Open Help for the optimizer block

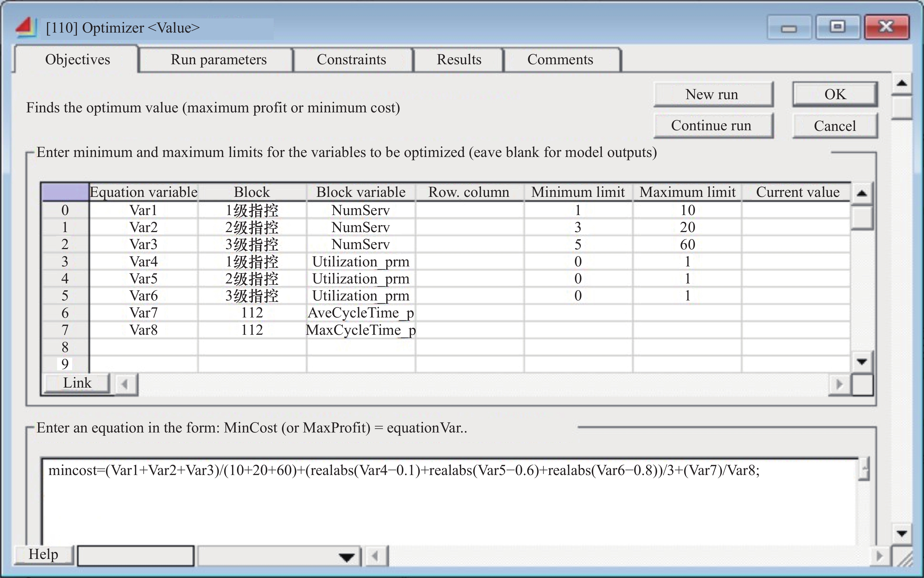coord(43,554)
